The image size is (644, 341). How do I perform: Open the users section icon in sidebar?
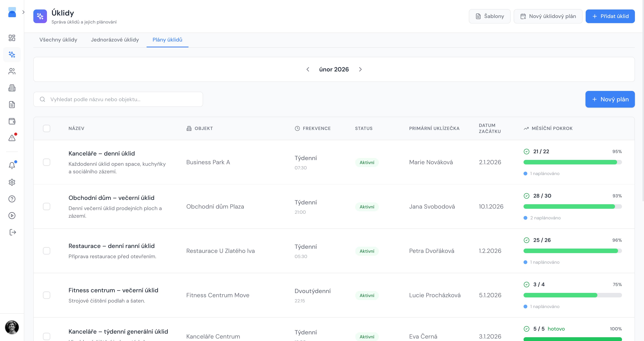(12, 71)
